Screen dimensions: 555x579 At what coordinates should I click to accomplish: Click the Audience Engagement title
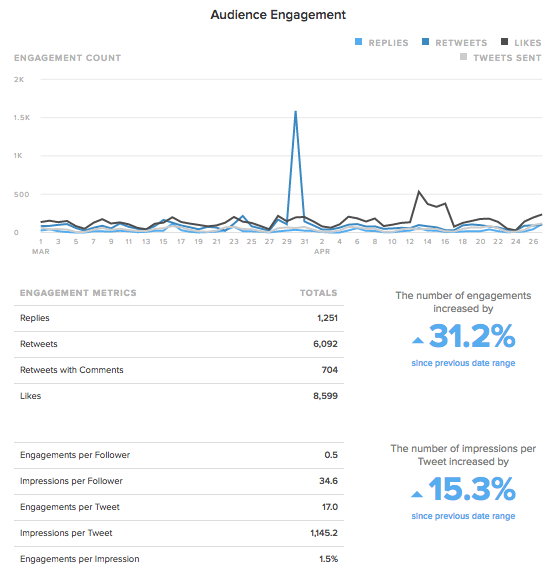(278, 15)
